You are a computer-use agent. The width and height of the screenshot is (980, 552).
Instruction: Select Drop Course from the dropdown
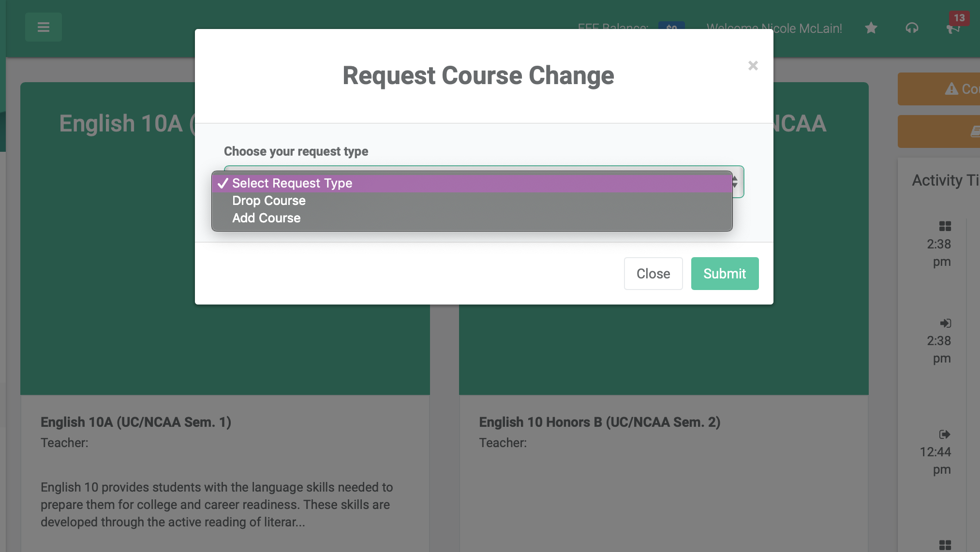(x=268, y=201)
